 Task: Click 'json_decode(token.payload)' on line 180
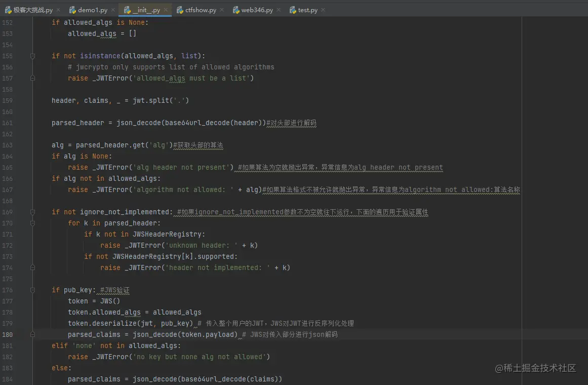pos(185,334)
